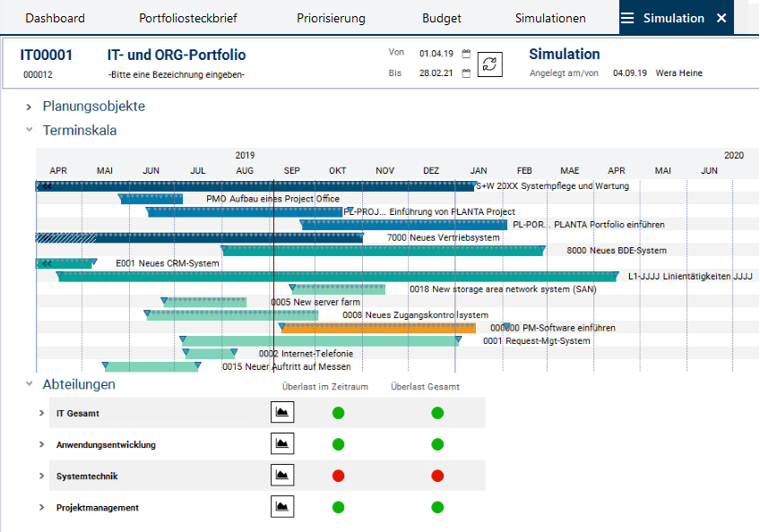
Task: Open the Projektmanagement utilization chart icon
Action: 282,507
